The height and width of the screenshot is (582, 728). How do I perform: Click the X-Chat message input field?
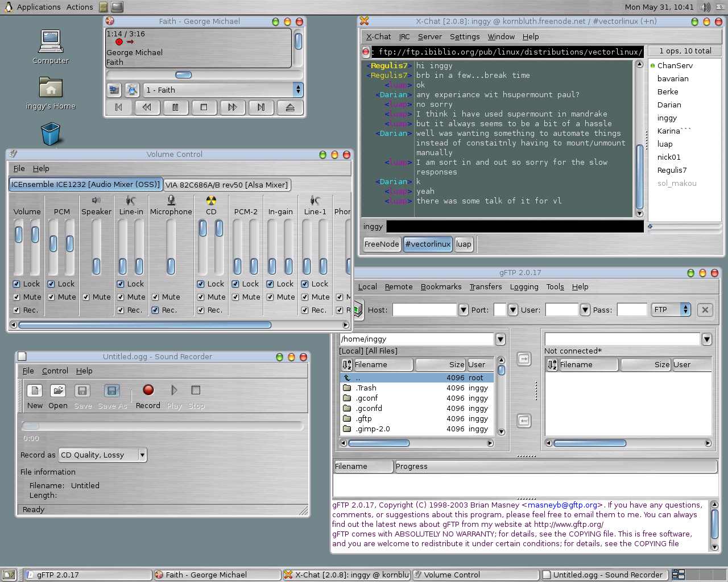click(515, 226)
